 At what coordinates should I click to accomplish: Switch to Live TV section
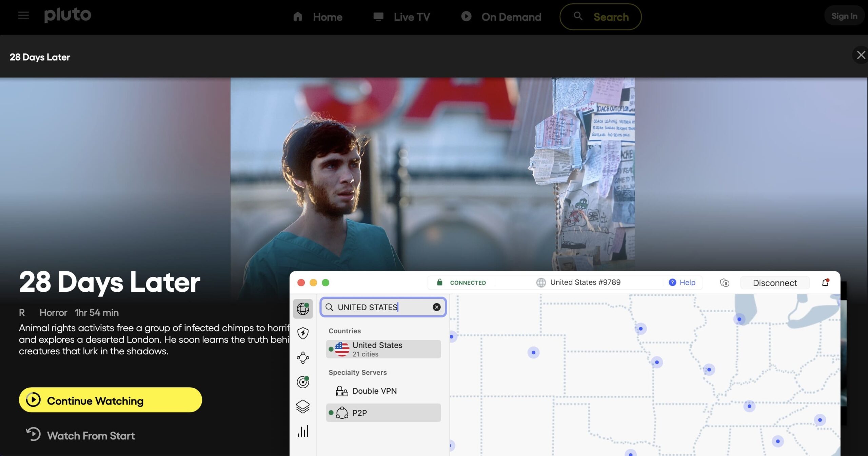tap(401, 17)
